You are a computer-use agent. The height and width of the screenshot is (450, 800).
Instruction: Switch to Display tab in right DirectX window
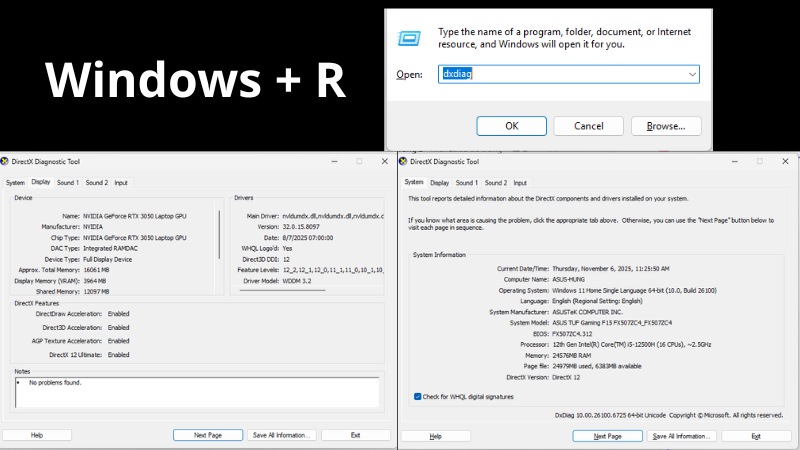pyautogui.click(x=439, y=183)
